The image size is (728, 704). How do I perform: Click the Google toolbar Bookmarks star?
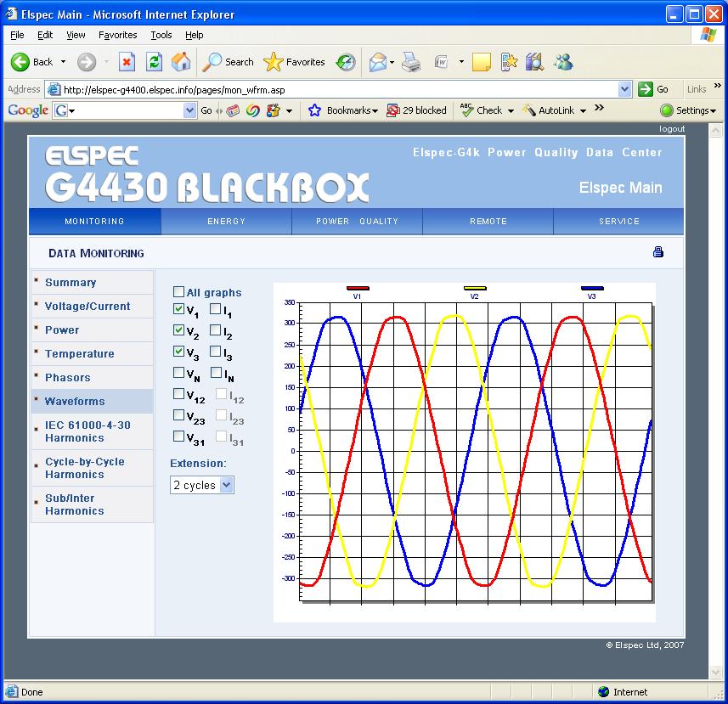[x=314, y=110]
